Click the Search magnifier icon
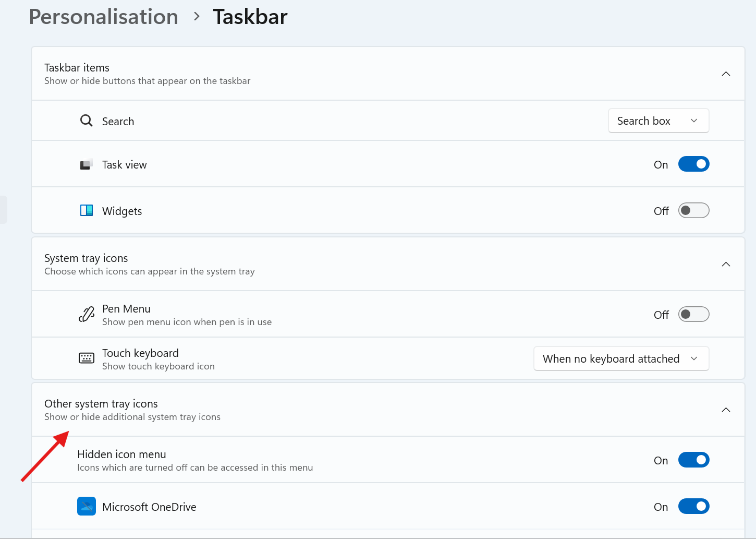 coord(87,121)
